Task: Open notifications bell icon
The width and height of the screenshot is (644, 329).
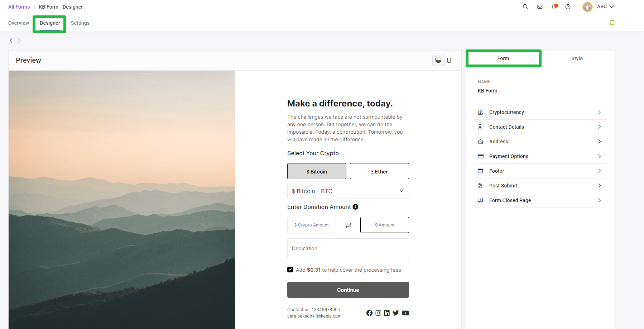Action: 554,6
